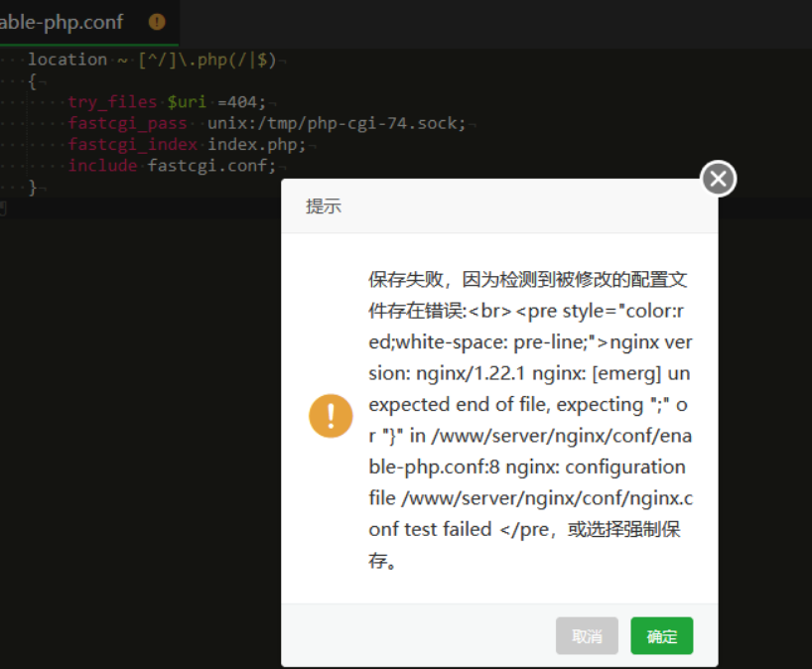The width and height of the screenshot is (812, 669).
Task: Click the 'fastcgi_index index.php;' line
Action: coord(187,145)
